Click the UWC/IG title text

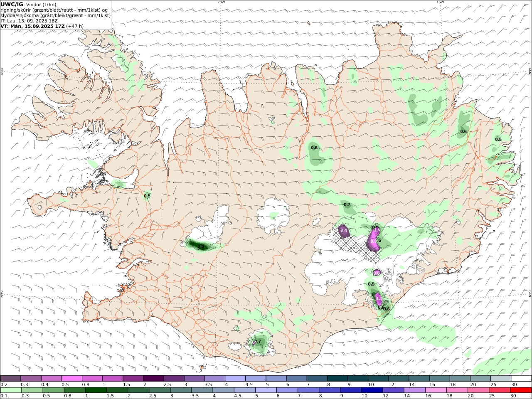12,4
